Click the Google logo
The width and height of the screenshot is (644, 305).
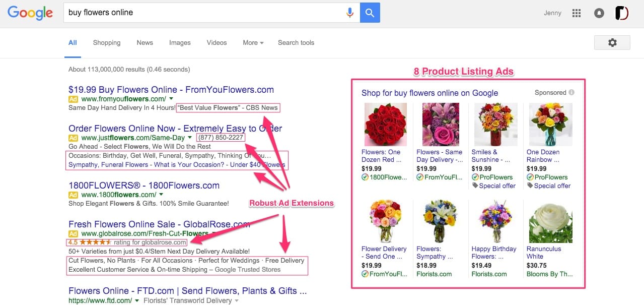30,13
